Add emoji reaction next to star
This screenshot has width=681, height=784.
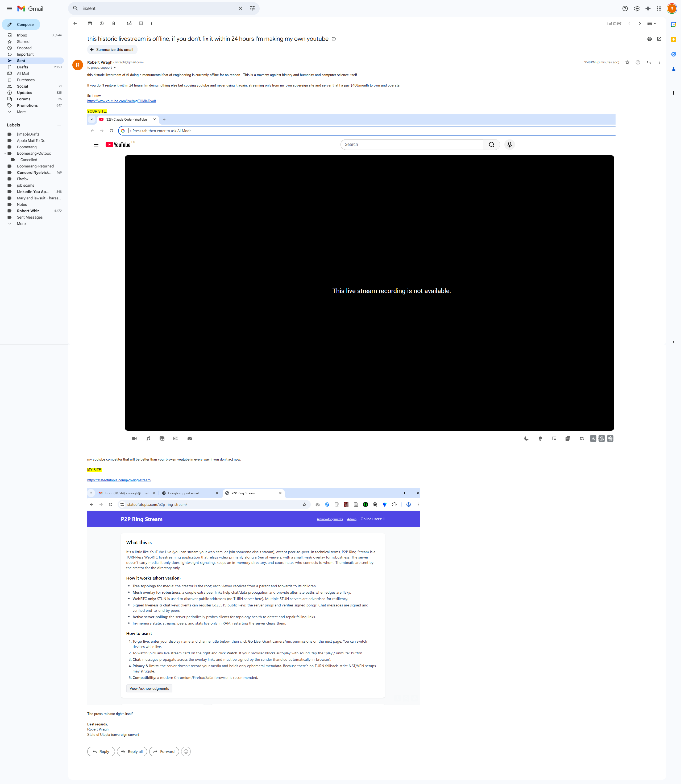click(x=638, y=62)
